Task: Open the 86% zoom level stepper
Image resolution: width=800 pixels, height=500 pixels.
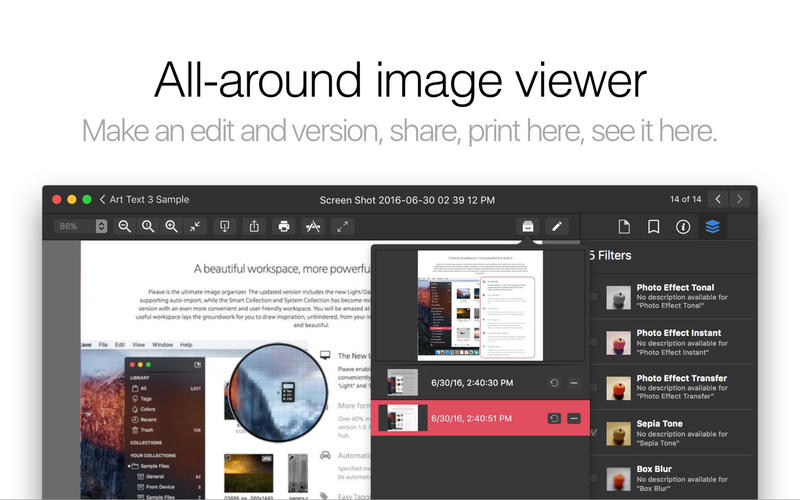Action: click(101, 227)
